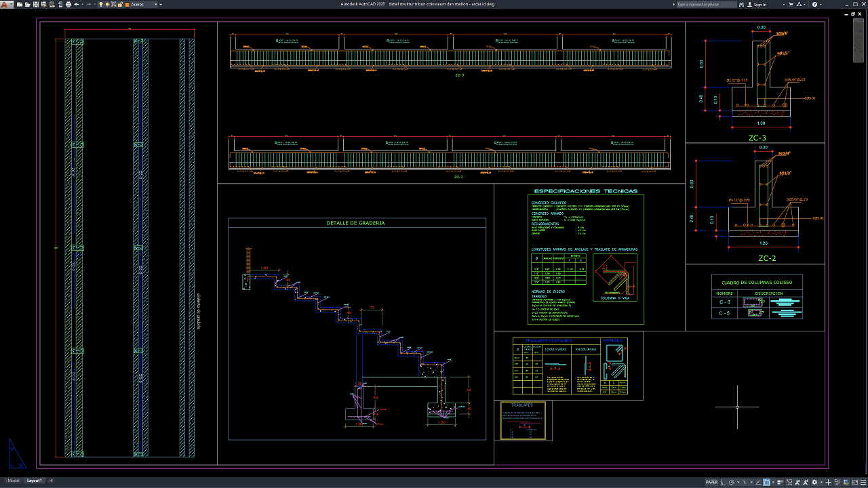868x488 pixels.
Task: Open the AutoCAD application menu button
Action: [5, 4]
